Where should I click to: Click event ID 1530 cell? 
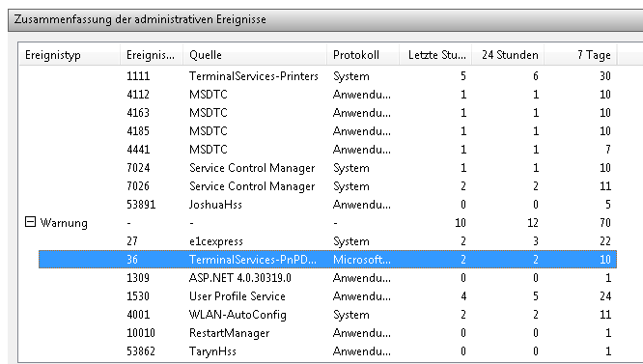pos(138,296)
